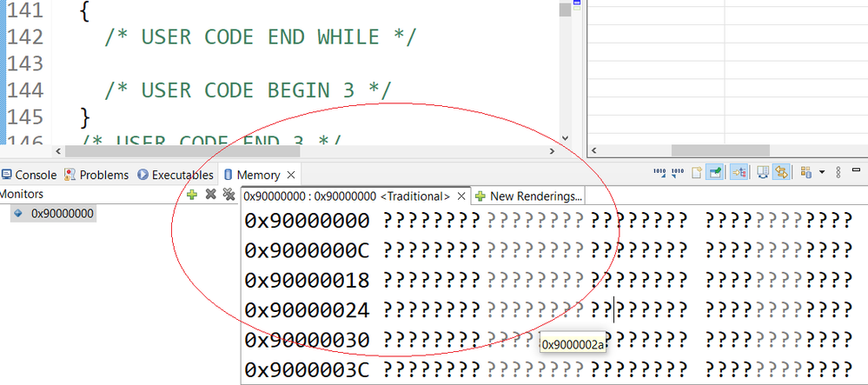Click memory address 0x90000018 row label
The height and width of the screenshot is (385, 868).
[307, 281]
